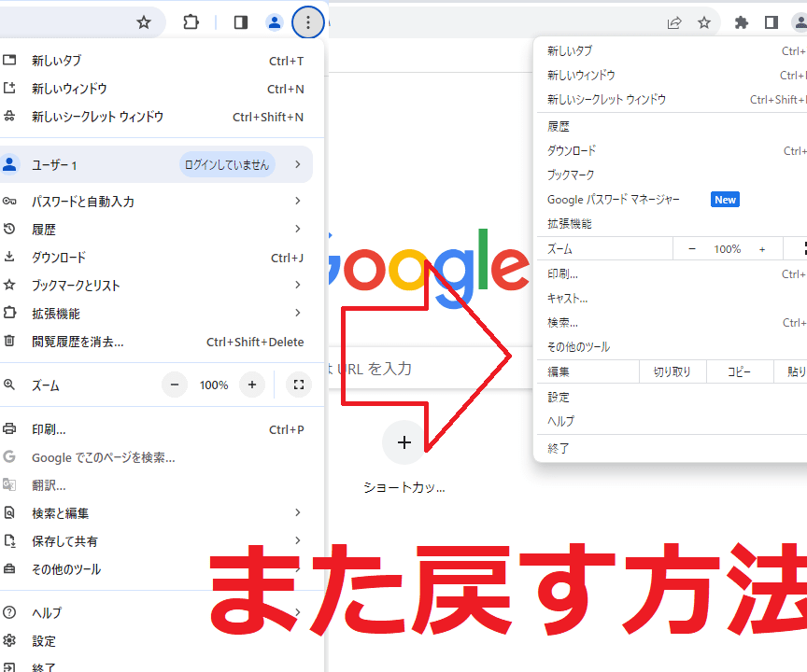Select 拡張機能 in the right menu
This screenshot has width=807, height=672.
tap(570, 224)
